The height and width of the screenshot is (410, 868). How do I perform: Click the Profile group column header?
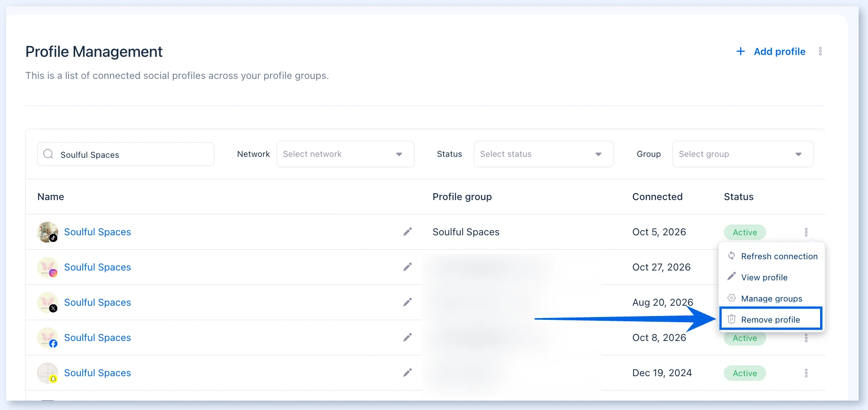462,197
